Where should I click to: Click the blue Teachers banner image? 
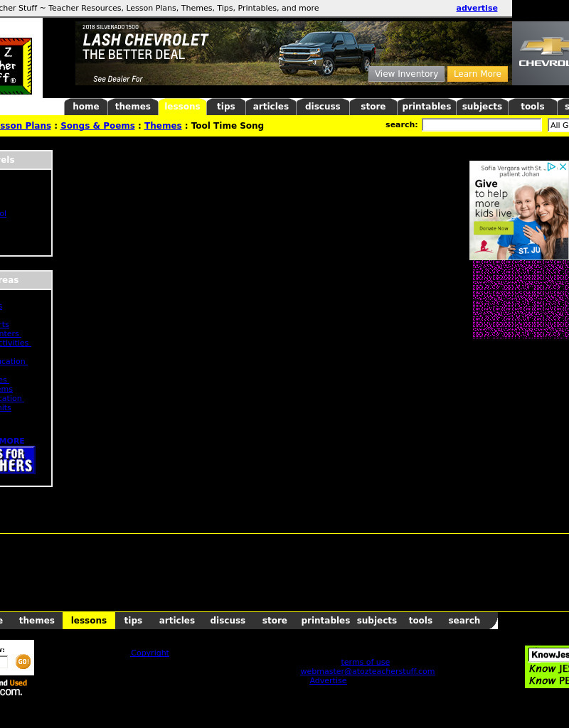click(17, 460)
